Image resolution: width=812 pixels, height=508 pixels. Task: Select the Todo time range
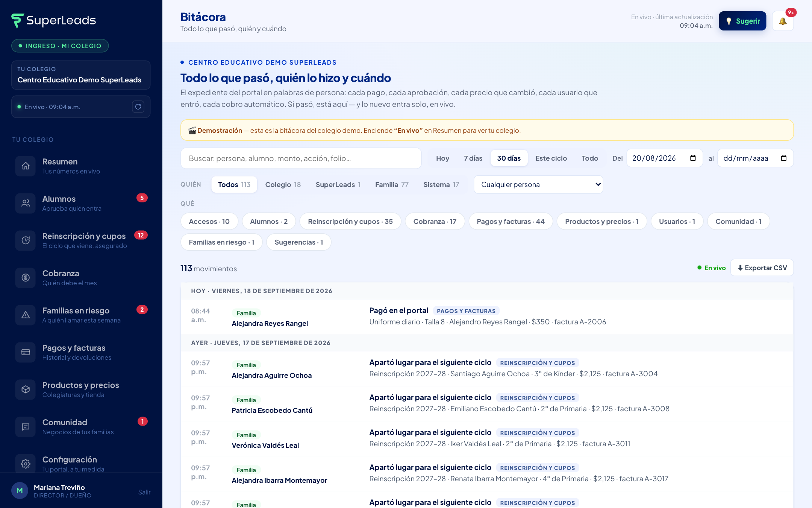[590, 158]
